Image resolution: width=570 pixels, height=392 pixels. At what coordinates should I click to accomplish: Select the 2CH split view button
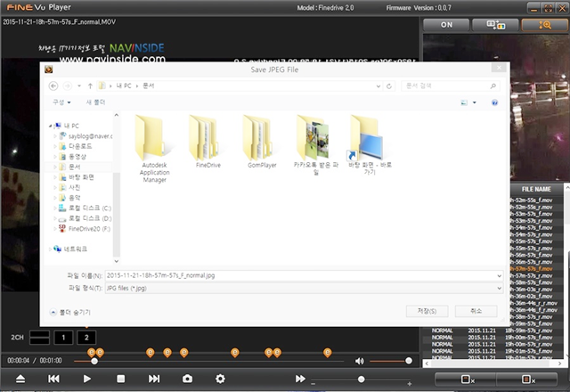tap(39, 338)
